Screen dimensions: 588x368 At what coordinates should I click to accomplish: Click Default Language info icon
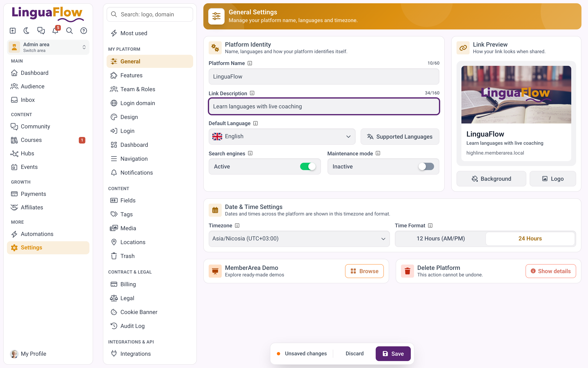pyautogui.click(x=255, y=123)
